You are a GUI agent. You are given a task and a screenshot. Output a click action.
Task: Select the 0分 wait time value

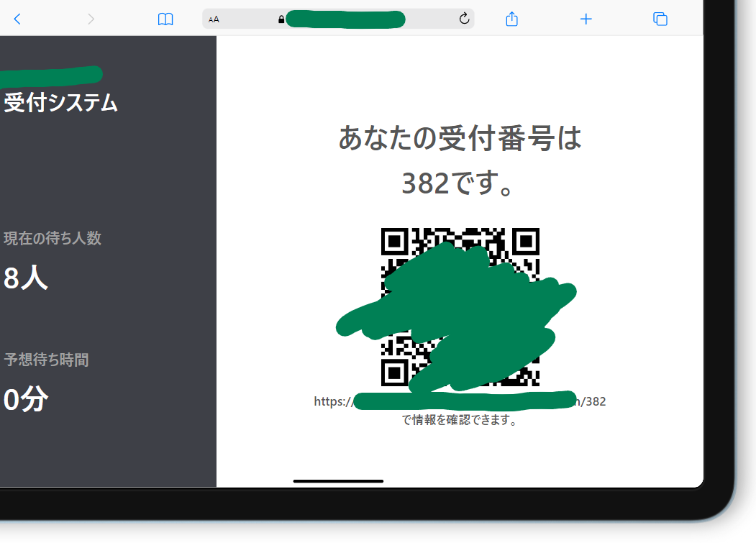(x=26, y=399)
